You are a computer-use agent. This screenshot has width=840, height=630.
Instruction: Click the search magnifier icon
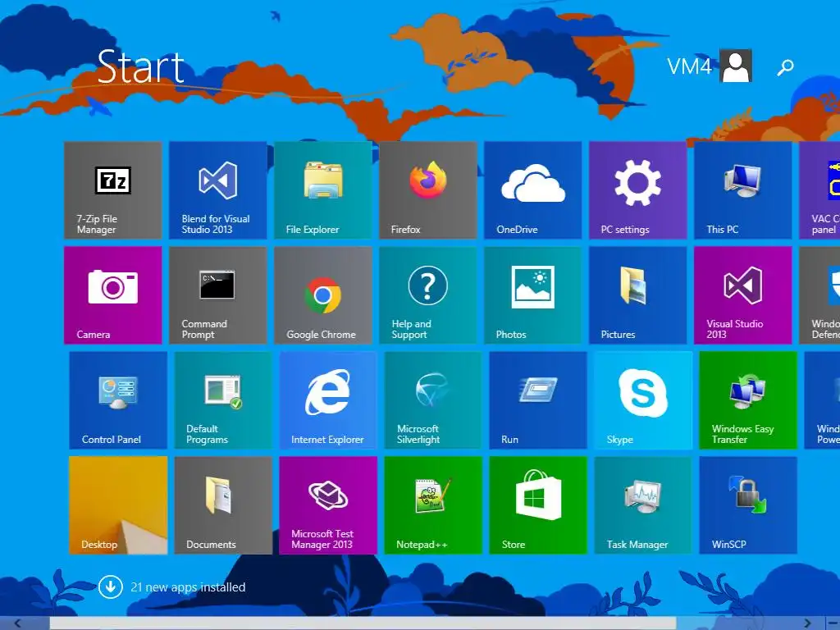point(785,67)
